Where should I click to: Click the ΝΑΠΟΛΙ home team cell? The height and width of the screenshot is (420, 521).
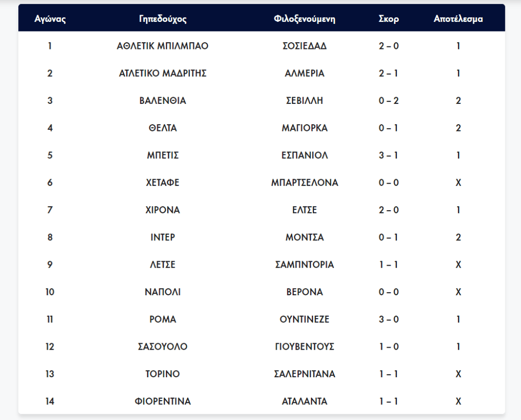pyautogui.click(x=163, y=292)
